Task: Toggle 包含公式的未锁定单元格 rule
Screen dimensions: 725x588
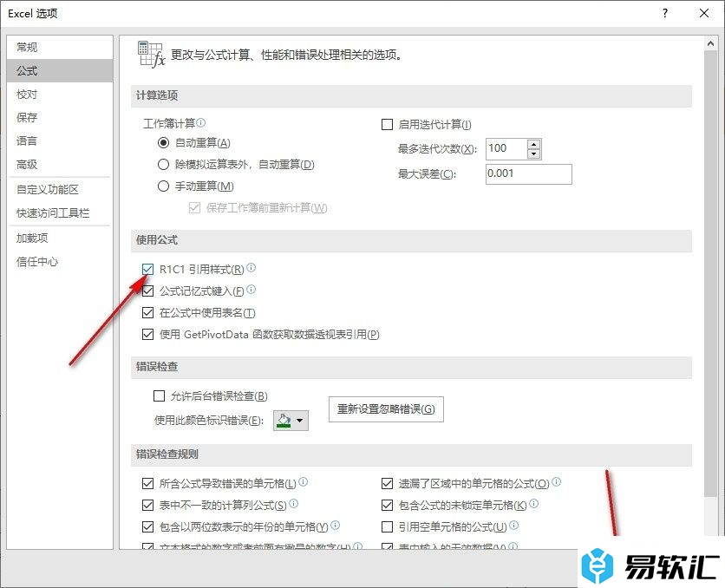Action: 387,506
